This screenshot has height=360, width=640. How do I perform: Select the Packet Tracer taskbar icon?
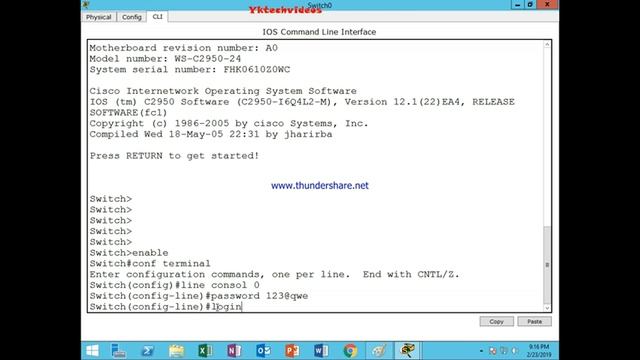(x=407, y=351)
